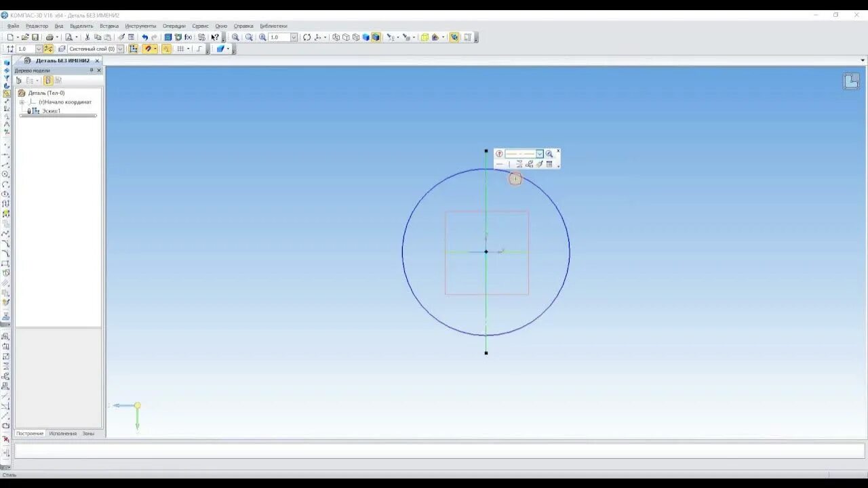Click the brush icon in floating toolbar

[540, 164]
